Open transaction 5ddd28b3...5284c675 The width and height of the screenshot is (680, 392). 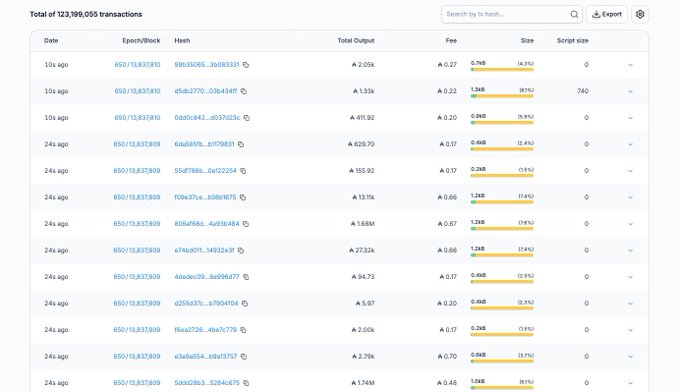pos(207,383)
